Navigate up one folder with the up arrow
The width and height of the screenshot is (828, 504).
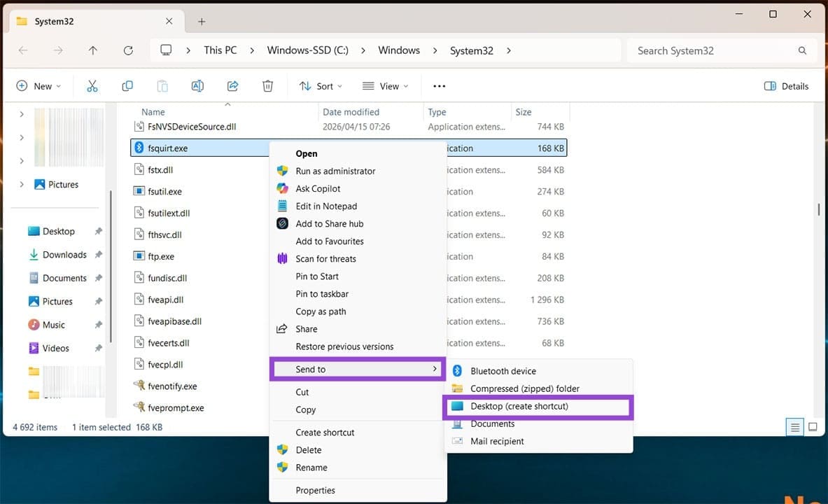pyautogui.click(x=92, y=50)
